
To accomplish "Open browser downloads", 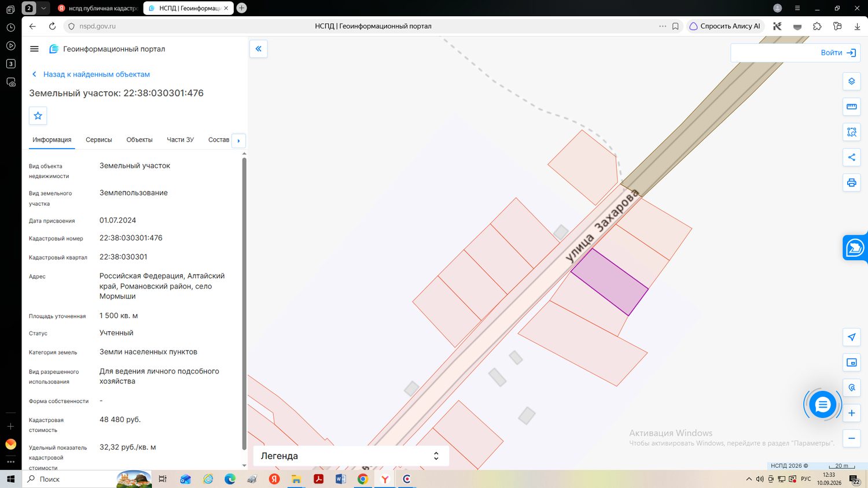I will [x=857, y=26].
